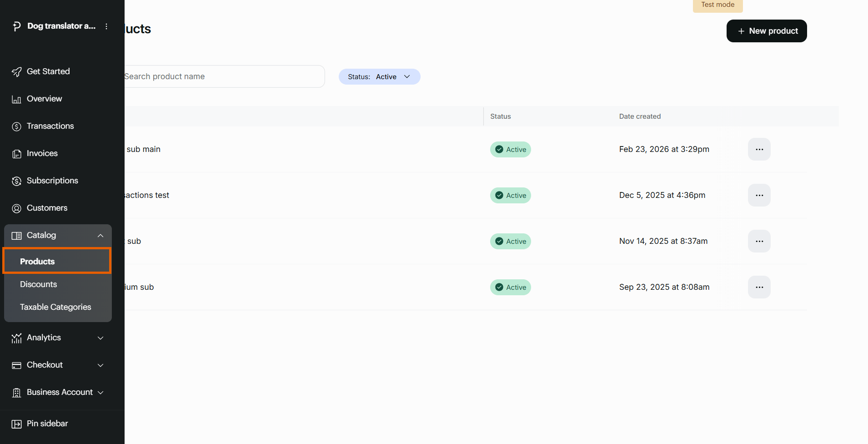This screenshot has height=444, width=868.
Task: Open actions menu for sub main row
Action: point(759,149)
